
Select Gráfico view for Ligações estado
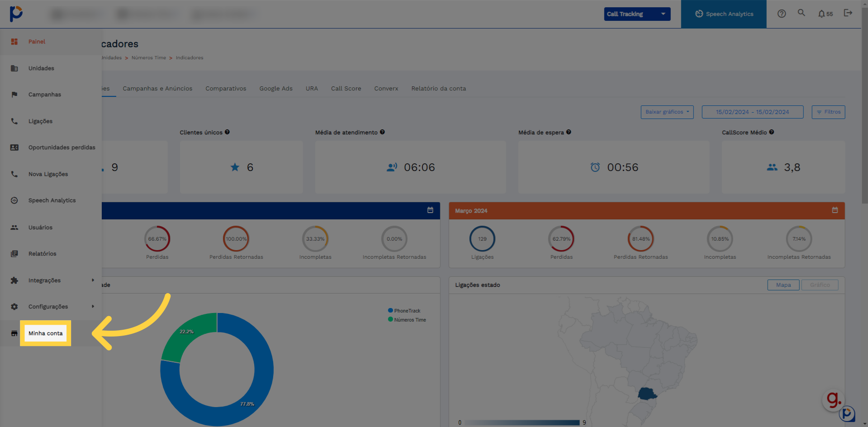[x=820, y=285]
